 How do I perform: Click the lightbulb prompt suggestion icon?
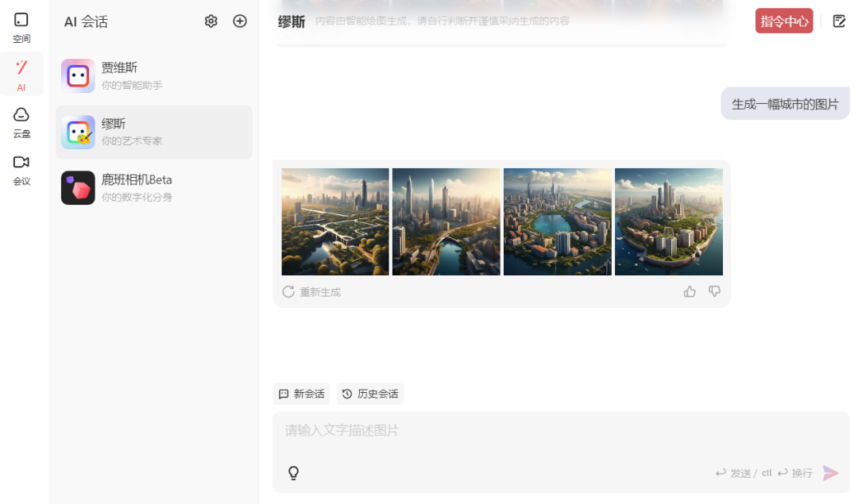[x=294, y=473]
